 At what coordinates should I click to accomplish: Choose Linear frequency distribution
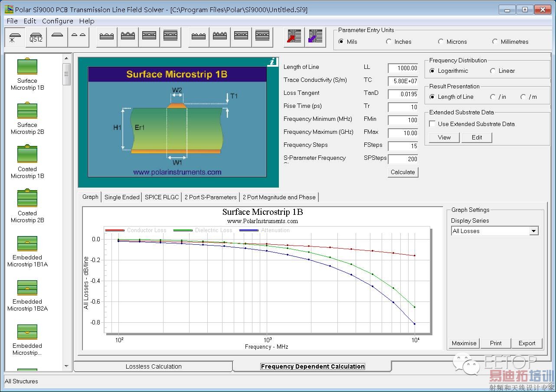(493, 71)
